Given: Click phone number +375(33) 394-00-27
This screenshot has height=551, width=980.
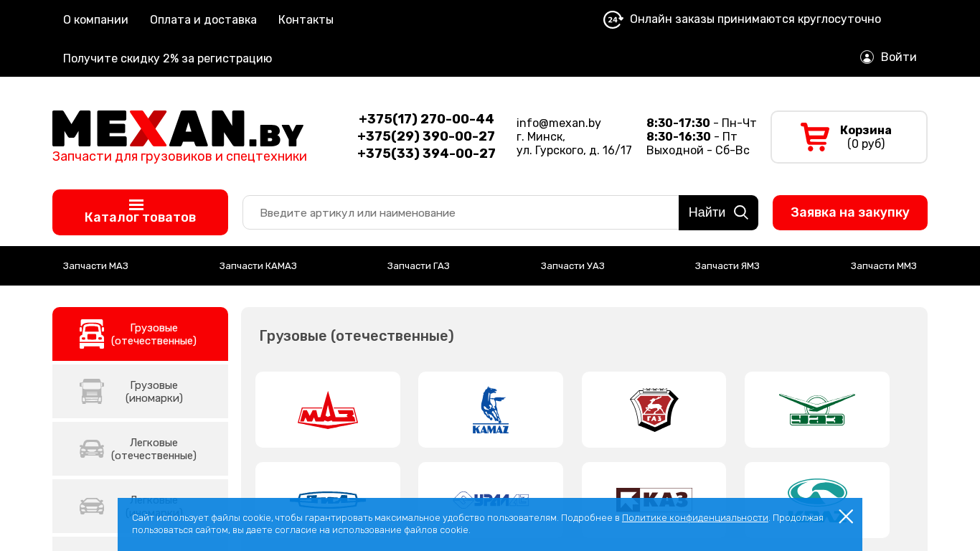Looking at the screenshot, I should (x=426, y=154).
